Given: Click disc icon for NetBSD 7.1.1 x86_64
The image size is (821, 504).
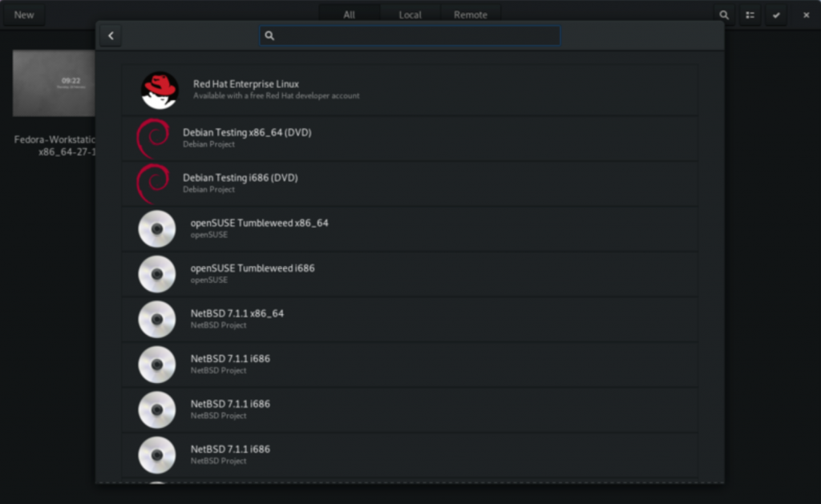Looking at the screenshot, I should click(157, 319).
